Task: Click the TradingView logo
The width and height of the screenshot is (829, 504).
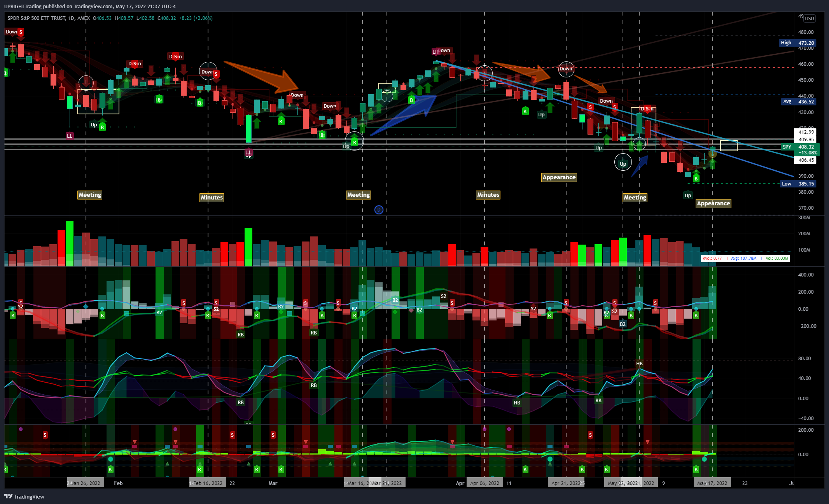Action: point(24,497)
